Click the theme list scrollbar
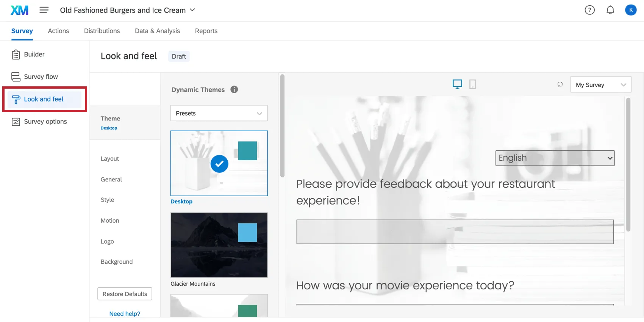Image resolution: width=644 pixels, height=322 pixels. [x=282, y=126]
